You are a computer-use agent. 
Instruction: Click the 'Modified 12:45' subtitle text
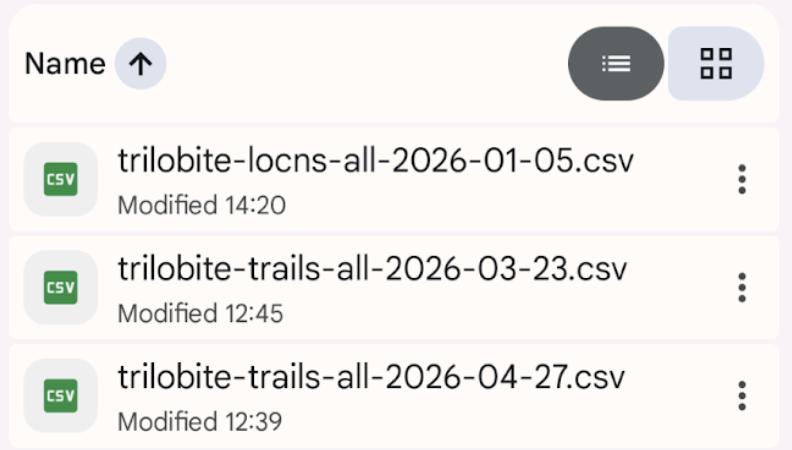200,314
